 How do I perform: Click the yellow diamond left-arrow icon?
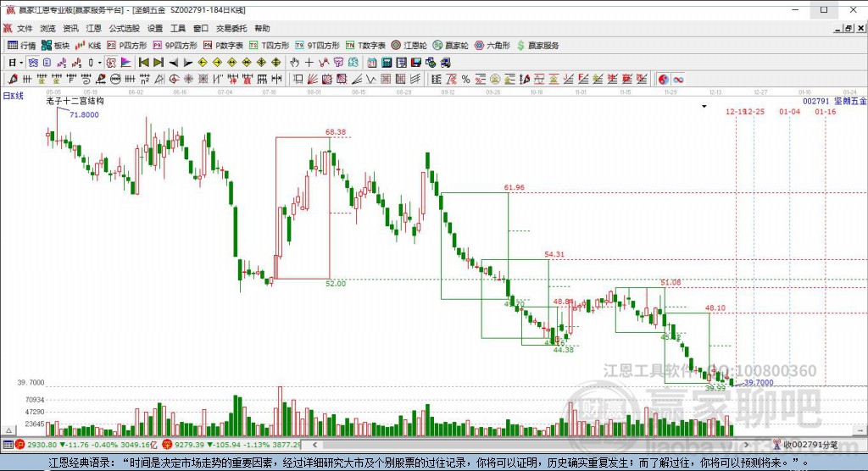coord(203,63)
